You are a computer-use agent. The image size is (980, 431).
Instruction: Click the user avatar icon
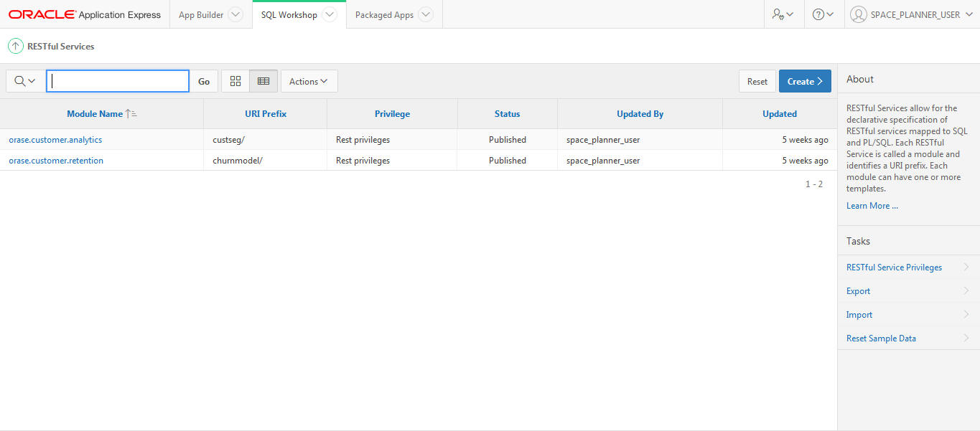pos(858,14)
